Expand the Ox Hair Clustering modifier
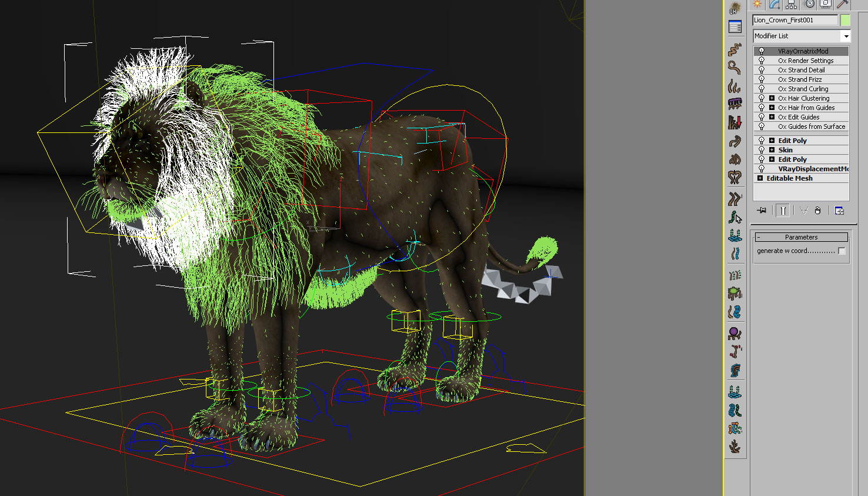The image size is (868, 496). coord(772,98)
